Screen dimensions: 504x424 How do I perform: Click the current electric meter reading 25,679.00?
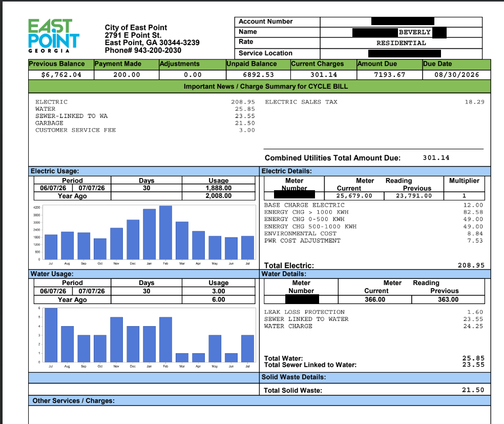point(354,195)
